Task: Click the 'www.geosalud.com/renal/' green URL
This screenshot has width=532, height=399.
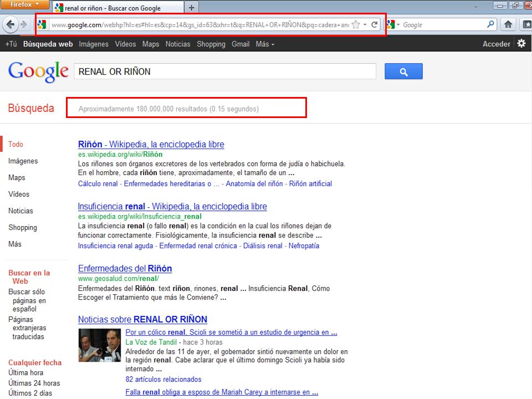Action: click(x=119, y=279)
